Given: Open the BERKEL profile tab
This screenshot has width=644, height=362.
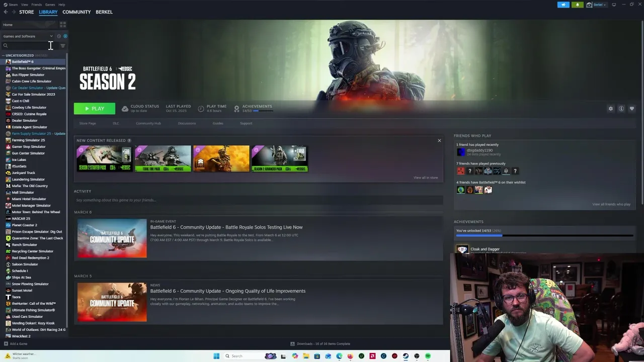Looking at the screenshot, I should point(104,12).
